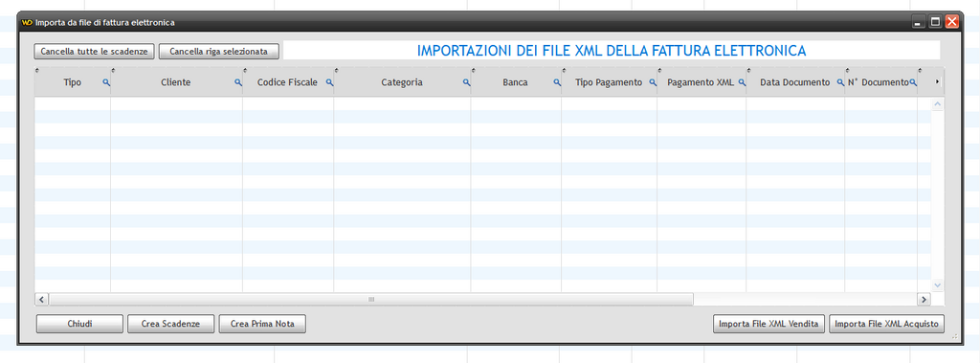Viewport: 980px width, 363px height.
Task: Sort by the Categoria column header
Action: point(402,82)
